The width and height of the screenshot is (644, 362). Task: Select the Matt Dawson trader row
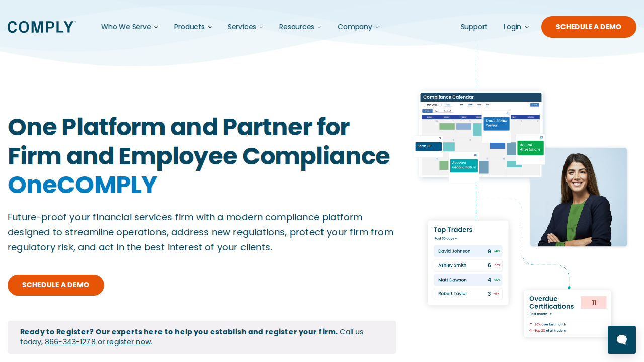coord(468,280)
